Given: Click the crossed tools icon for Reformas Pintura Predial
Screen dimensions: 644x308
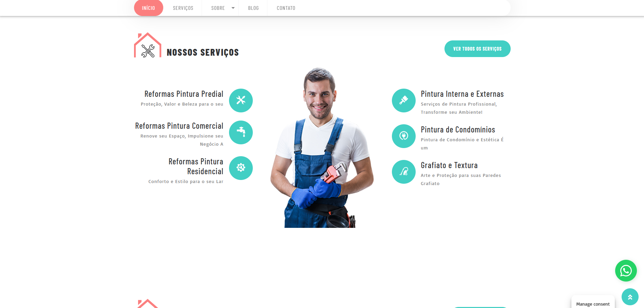Looking at the screenshot, I should [x=241, y=100].
